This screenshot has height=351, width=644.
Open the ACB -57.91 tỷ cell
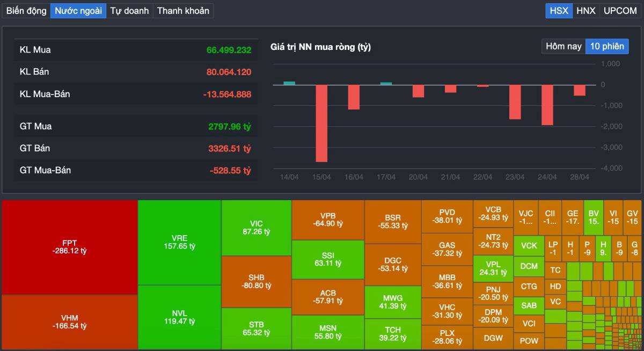[x=328, y=297]
